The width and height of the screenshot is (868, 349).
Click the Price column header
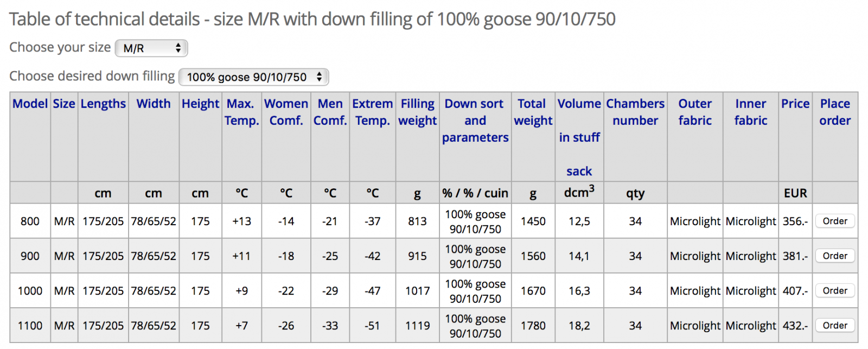(795, 104)
